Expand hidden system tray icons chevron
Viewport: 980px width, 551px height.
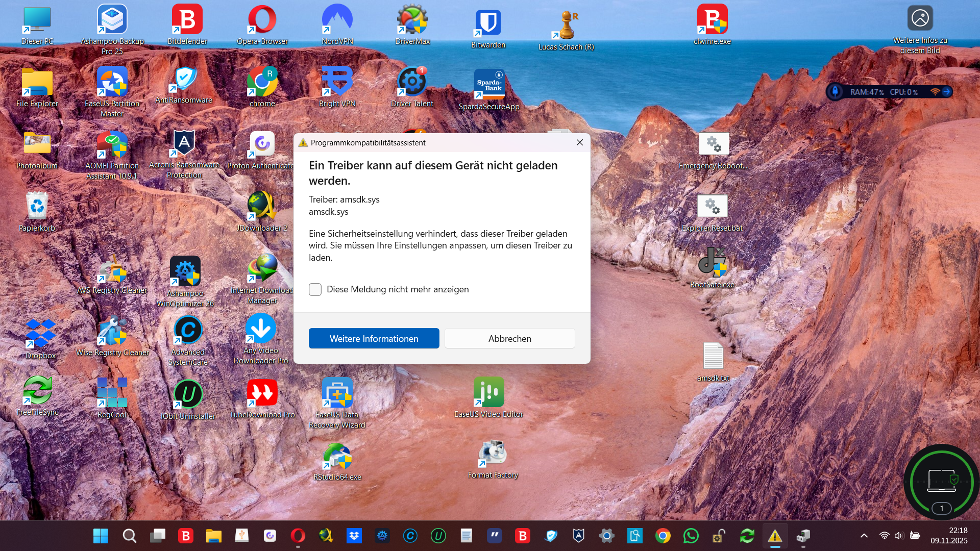(864, 536)
